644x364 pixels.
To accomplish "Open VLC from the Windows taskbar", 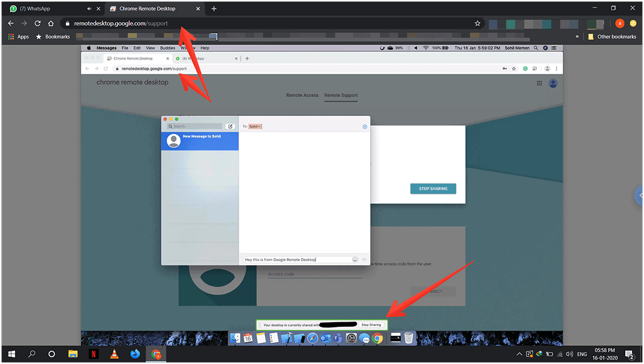I will point(114,354).
